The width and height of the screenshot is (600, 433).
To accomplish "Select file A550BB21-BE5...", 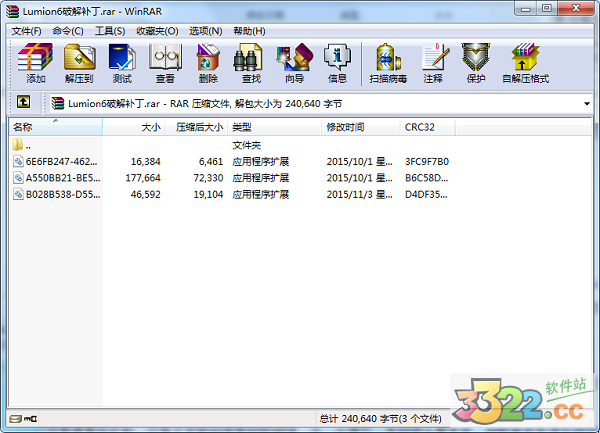I will (63, 178).
